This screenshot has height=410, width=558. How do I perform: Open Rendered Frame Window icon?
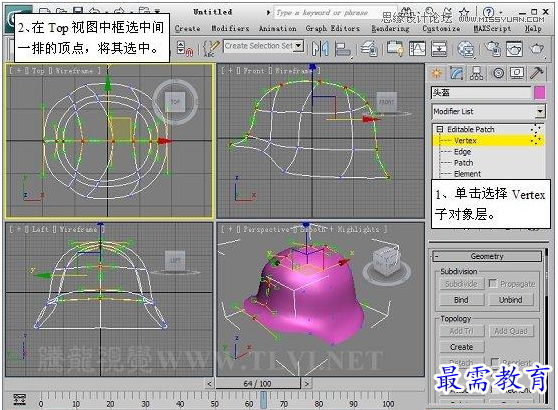[514, 49]
